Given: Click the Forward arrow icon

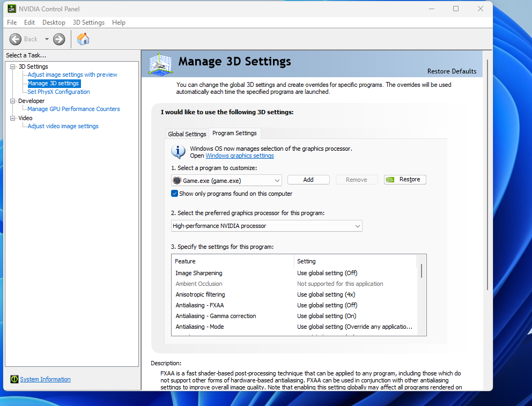Looking at the screenshot, I should (59, 39).
